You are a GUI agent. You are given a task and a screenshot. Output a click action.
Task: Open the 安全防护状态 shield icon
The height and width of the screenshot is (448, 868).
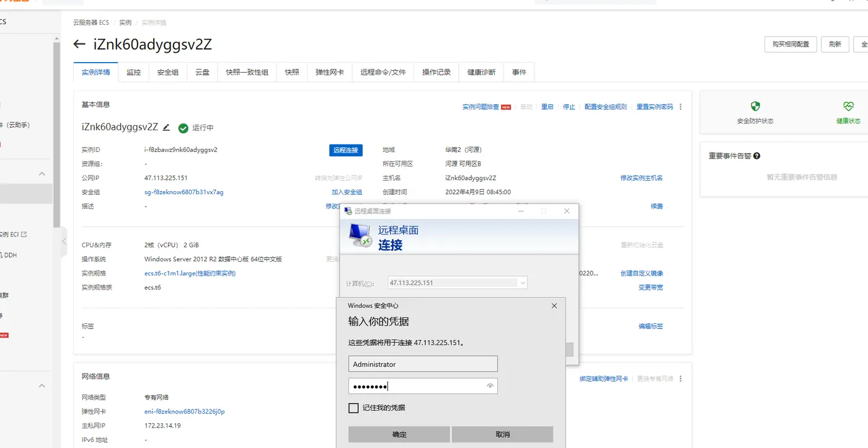coord(755,106)
